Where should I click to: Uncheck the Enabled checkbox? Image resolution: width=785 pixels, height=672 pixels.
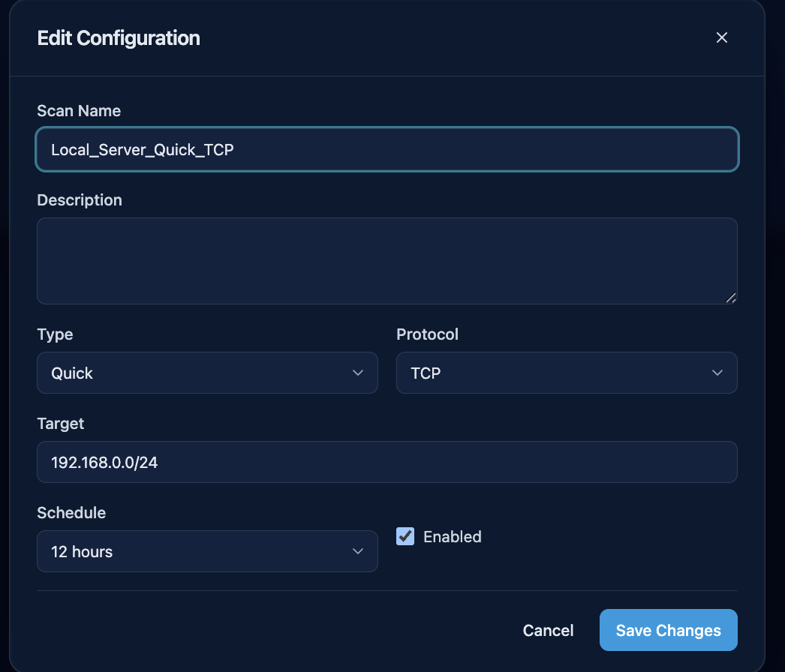(x=405, y=536)
